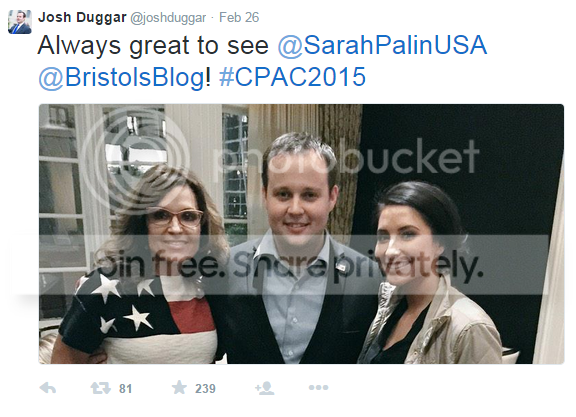Click the photobucket wordmark text
The image size is (576, 417).
[x=347, y=157]
